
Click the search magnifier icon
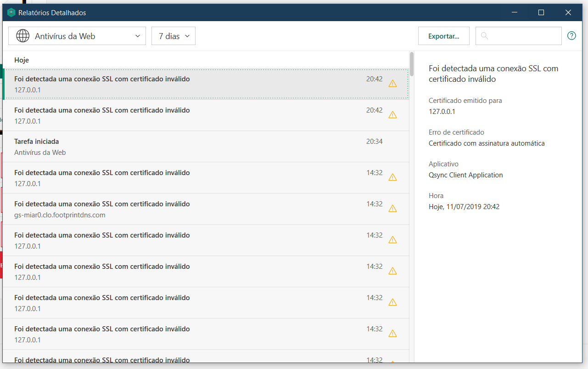[485, 36]
